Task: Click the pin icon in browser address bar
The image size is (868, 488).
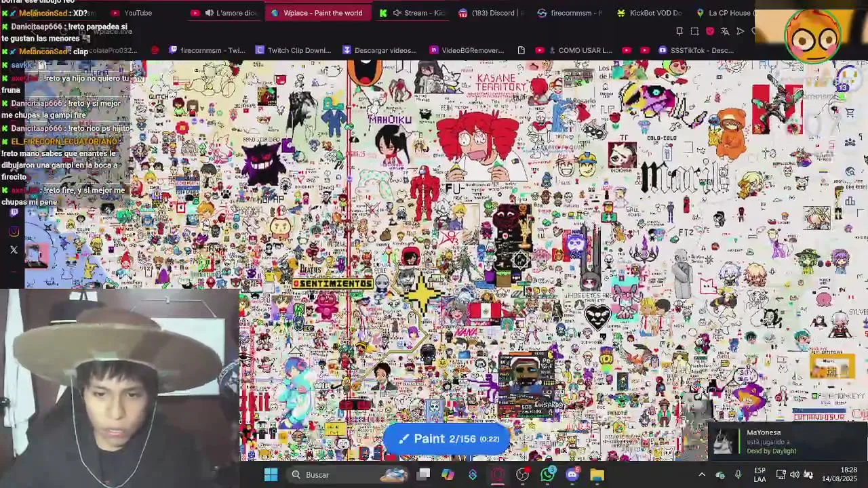Action: 679,31
